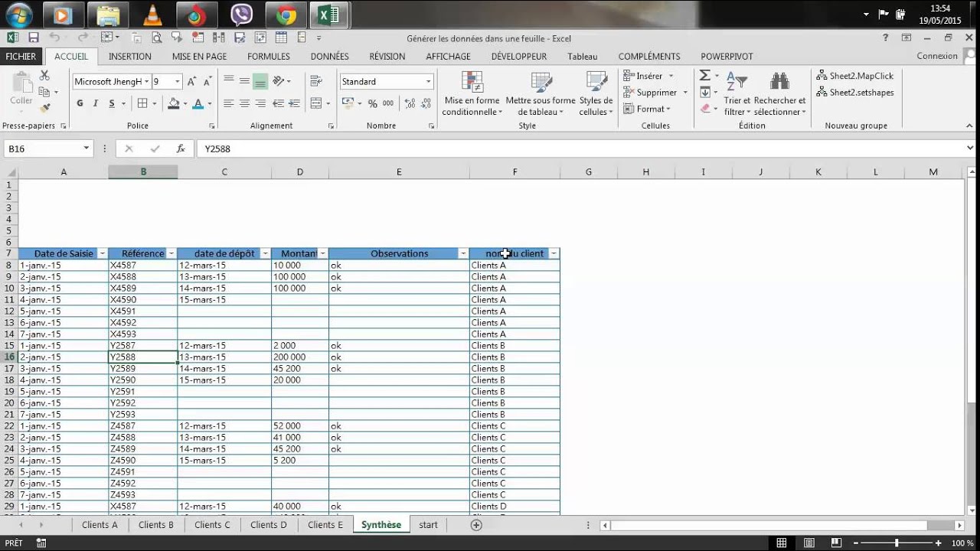Click the Undo arrow in quick access toolbar
This screenshot has width=980, height=551.
54,37
